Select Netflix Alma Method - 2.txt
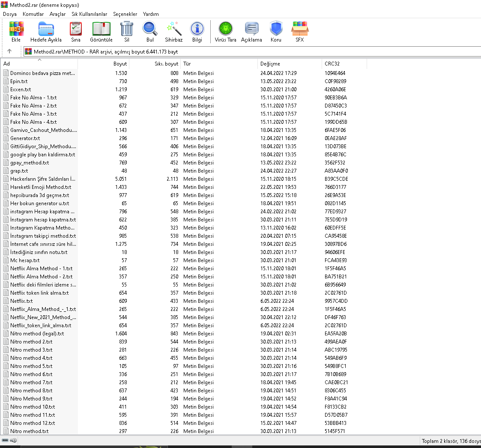The height and width of the screenshot is (448, 481). coord(42,277)
